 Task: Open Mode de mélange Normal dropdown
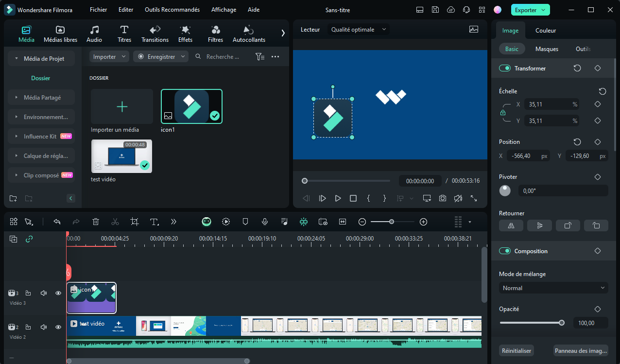(x=553, y=288)
